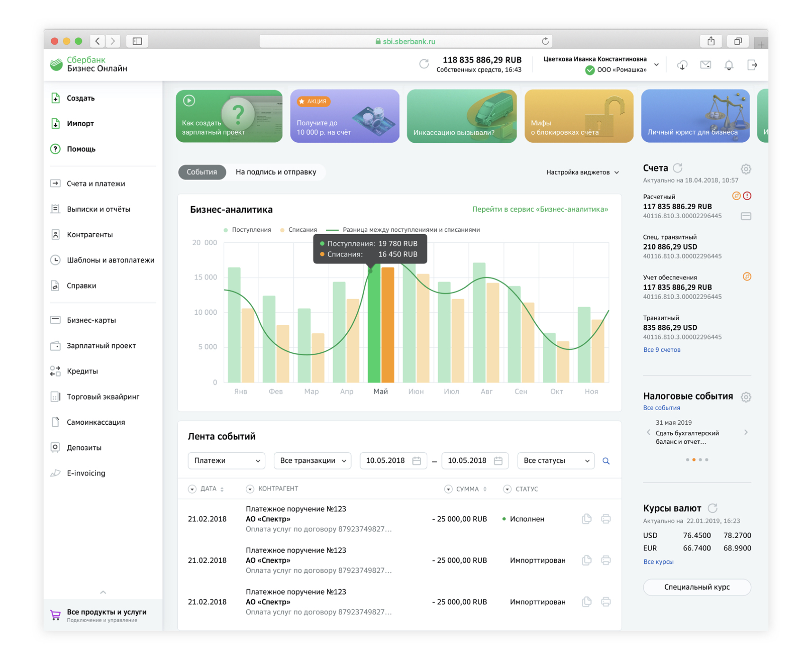Click the orange icon on Учет обеспечения account
This screenshot has height=659, width=812.
[x=747, y=277]
